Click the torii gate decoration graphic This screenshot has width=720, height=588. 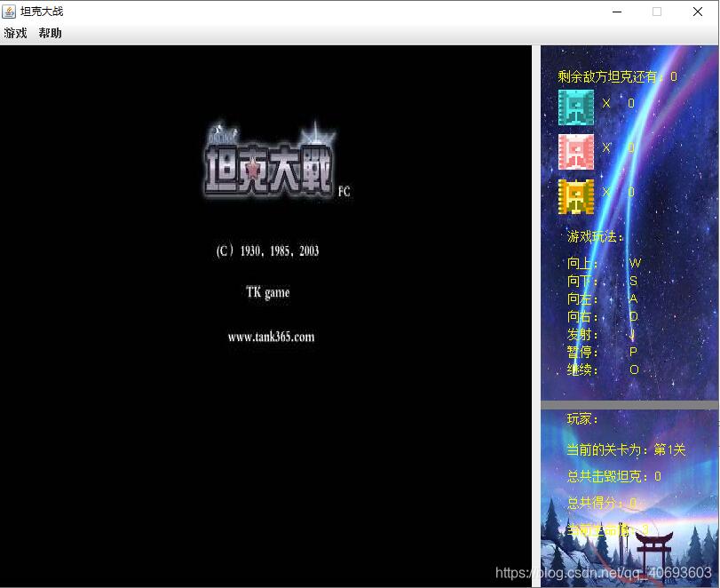tap(654, 546)
